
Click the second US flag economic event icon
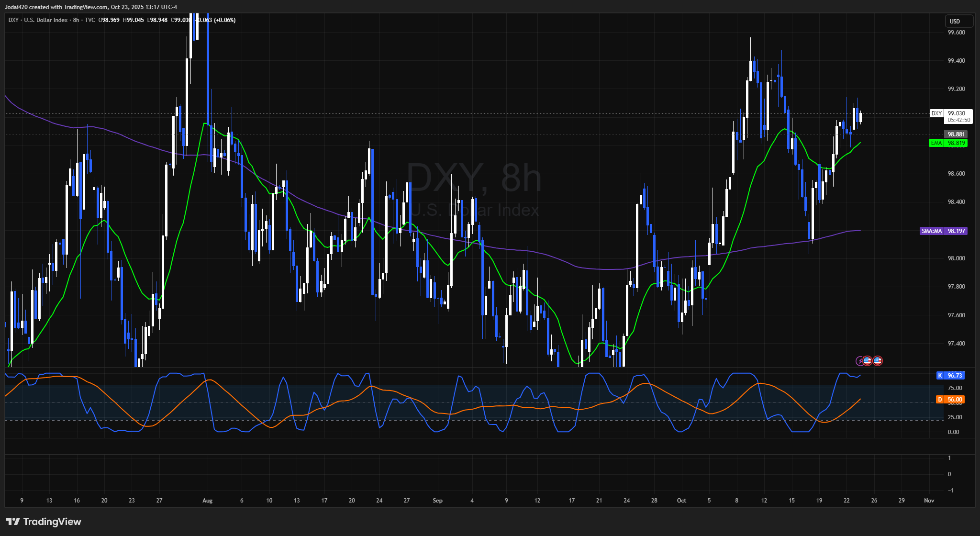[878, 361]
